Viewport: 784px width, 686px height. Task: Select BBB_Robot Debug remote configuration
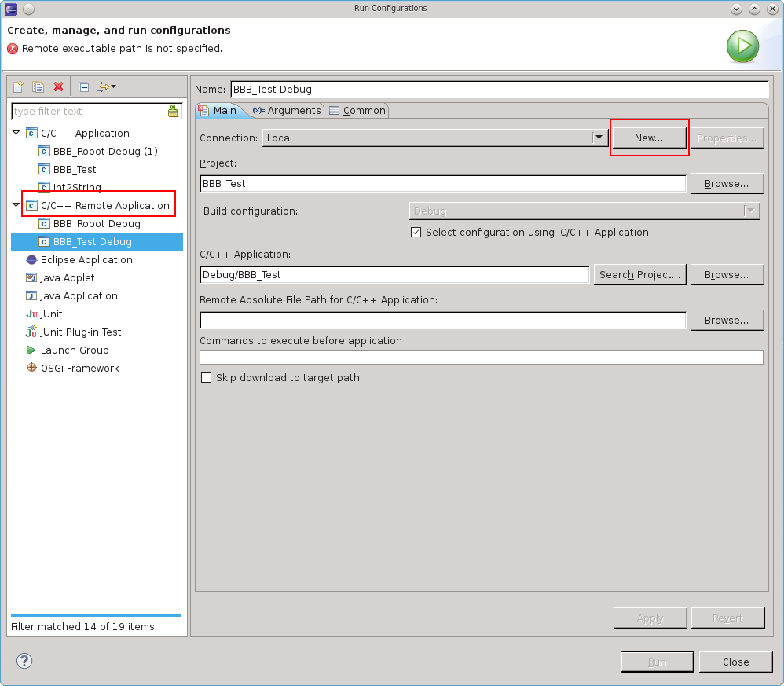97,223
